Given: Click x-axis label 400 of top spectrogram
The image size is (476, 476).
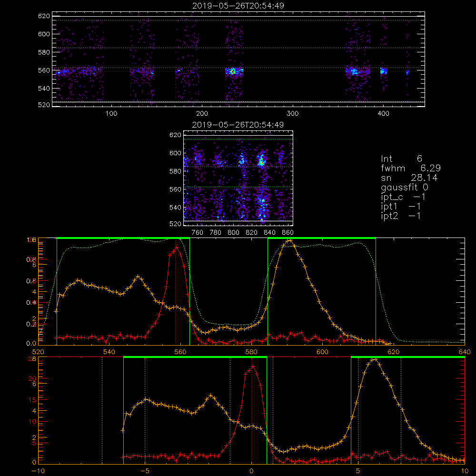Looking at the screenshot, I should click(383, 114).
